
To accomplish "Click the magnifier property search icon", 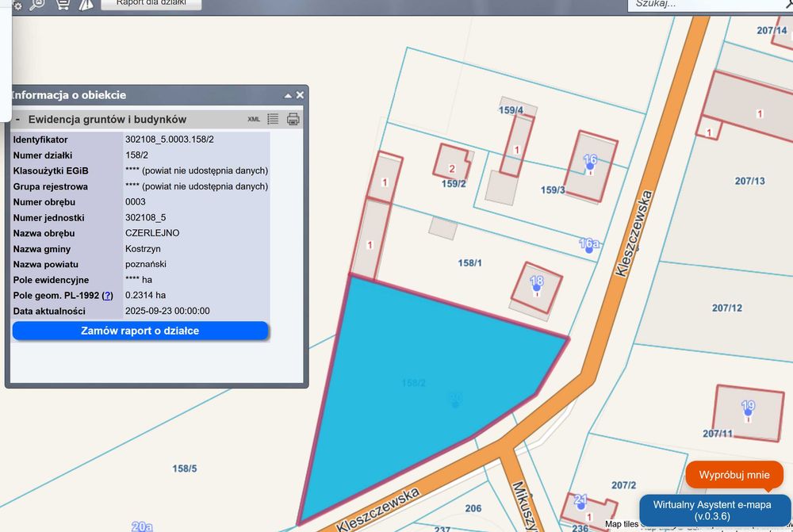I will 37,5.
